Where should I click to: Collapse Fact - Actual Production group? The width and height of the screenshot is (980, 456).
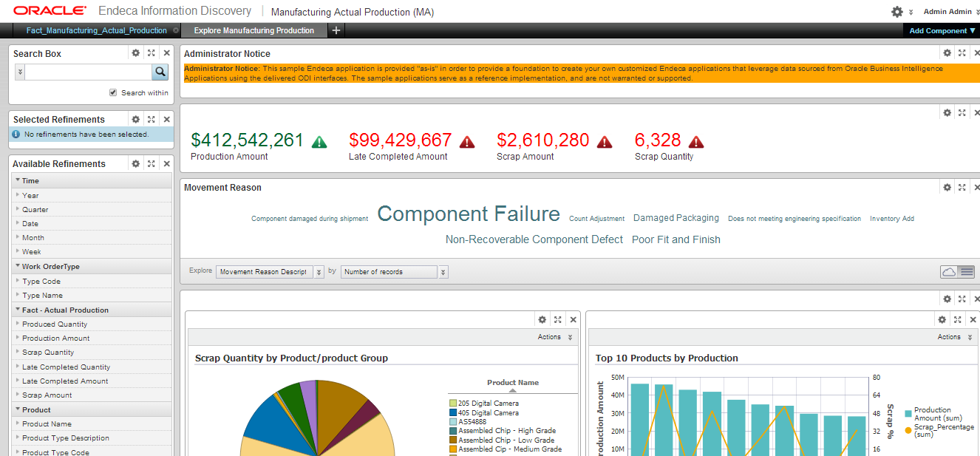[17, 310]
